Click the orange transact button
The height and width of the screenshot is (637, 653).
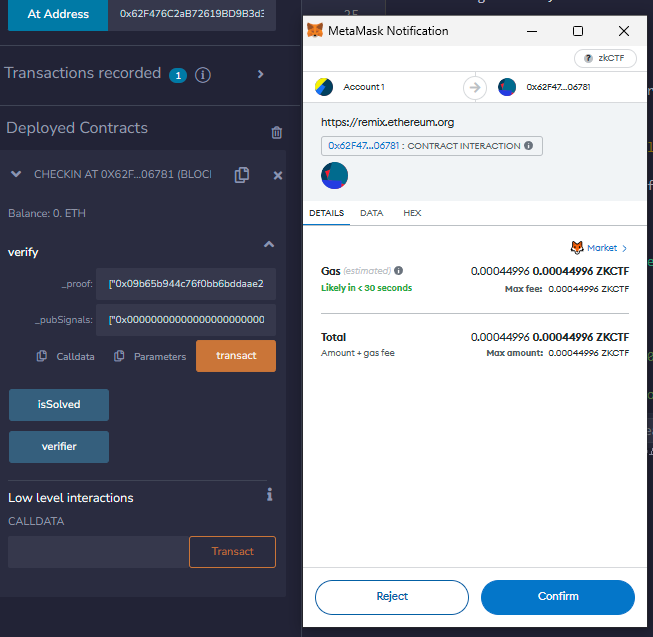pos(236,356)
